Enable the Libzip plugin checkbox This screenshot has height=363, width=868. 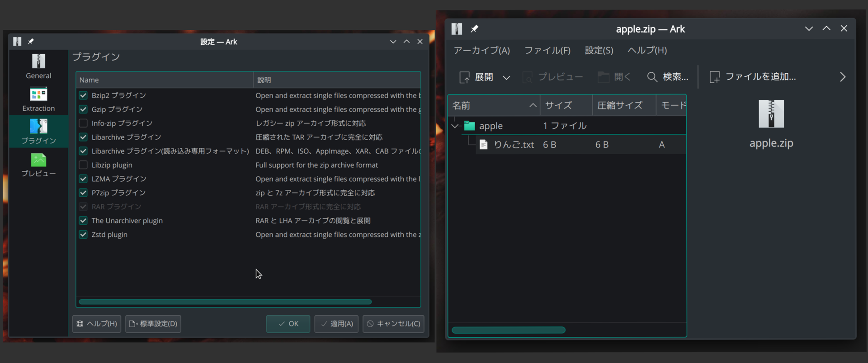tap(83, 165)
